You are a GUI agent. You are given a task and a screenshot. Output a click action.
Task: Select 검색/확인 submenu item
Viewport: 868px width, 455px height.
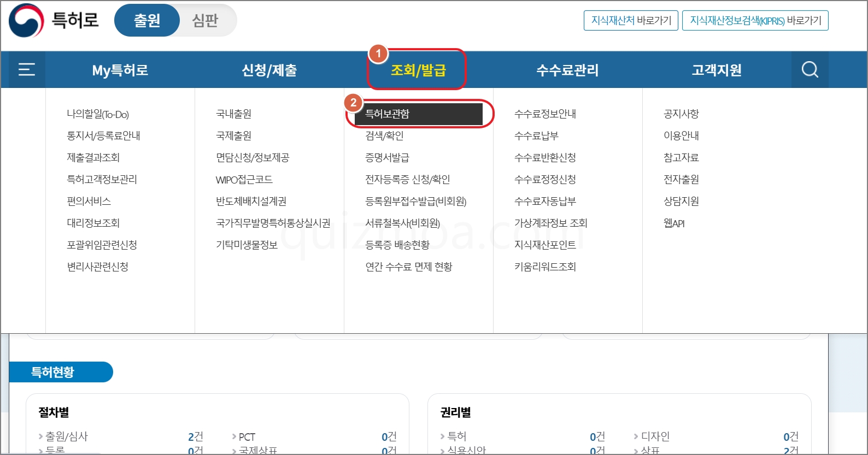[x=384, y=136]
